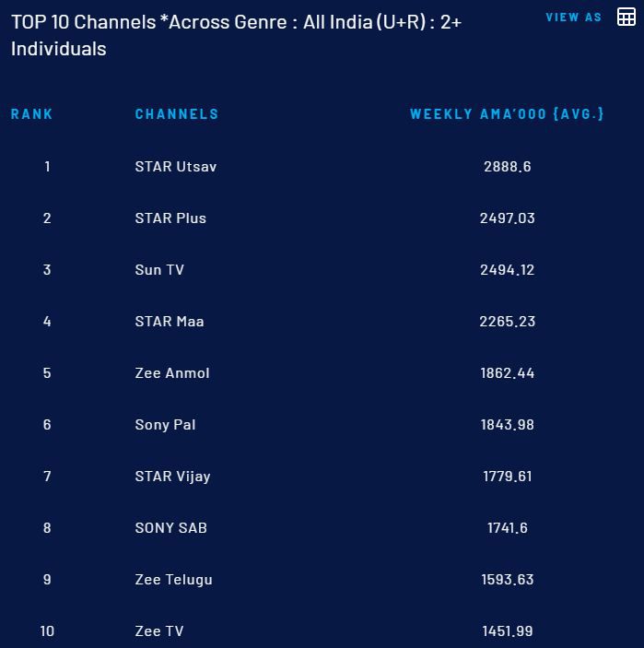Viewport: 644px width, 648px height.
Task: Click the table view grid icon
Action: [x=626, y=17]
